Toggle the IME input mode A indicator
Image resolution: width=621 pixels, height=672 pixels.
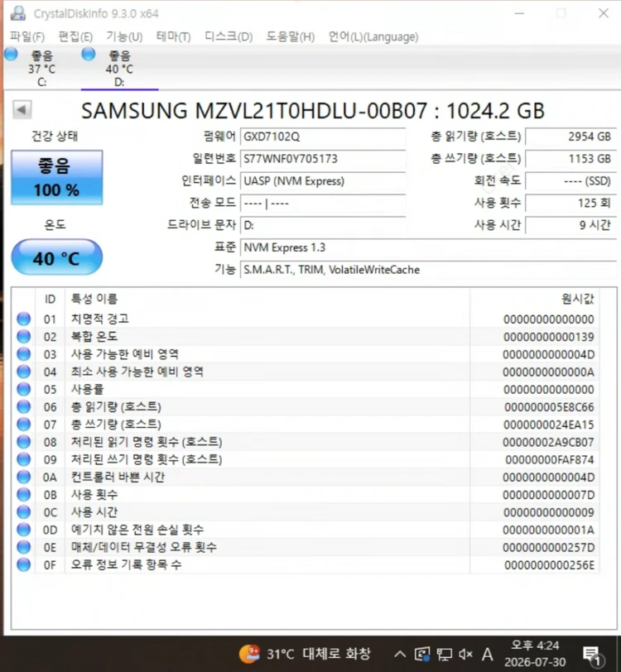point(487,654)
